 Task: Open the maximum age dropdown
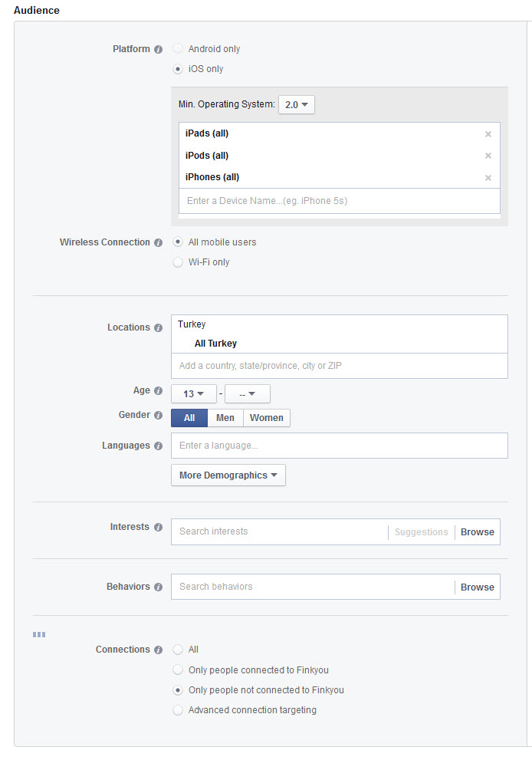point(247,394)
